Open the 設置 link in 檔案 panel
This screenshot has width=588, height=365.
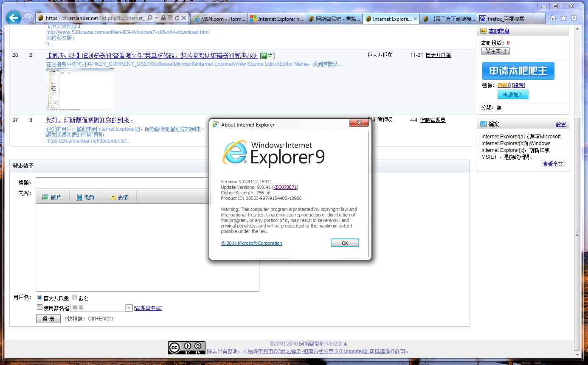[x=561, y=124]
